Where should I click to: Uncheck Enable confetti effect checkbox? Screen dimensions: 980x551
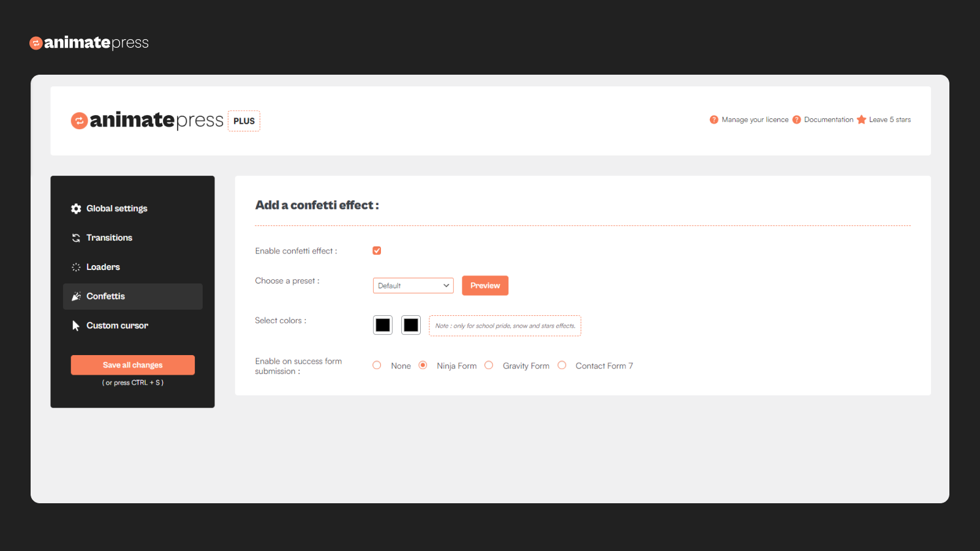pyautogui.click(x=377, y=250)
